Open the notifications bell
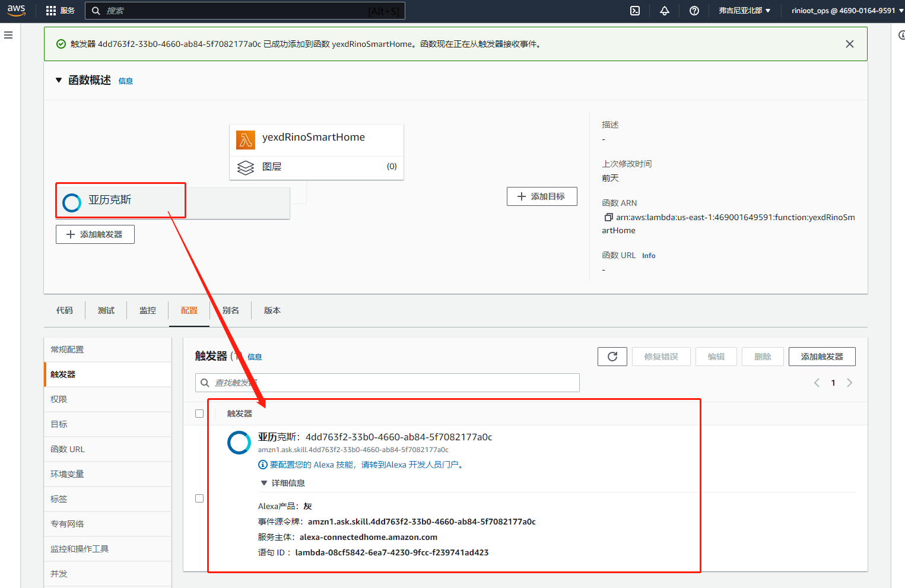This screenshot has width=905, height=588. click(x=665, y=11)
